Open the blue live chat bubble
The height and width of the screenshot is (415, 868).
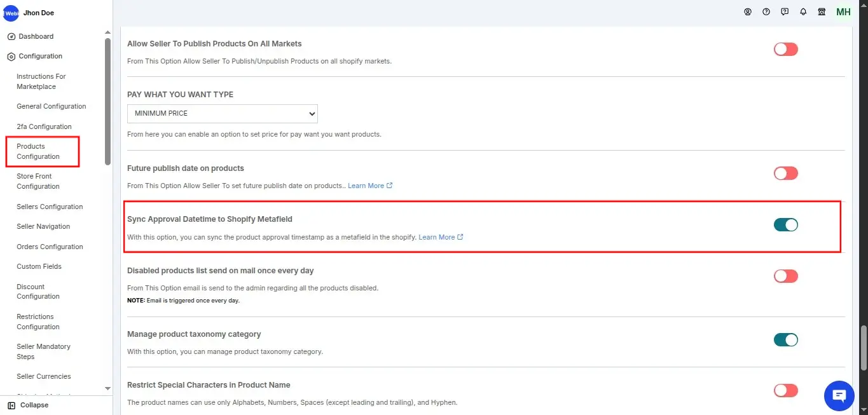pyautogui.click(x=839, y=396)
